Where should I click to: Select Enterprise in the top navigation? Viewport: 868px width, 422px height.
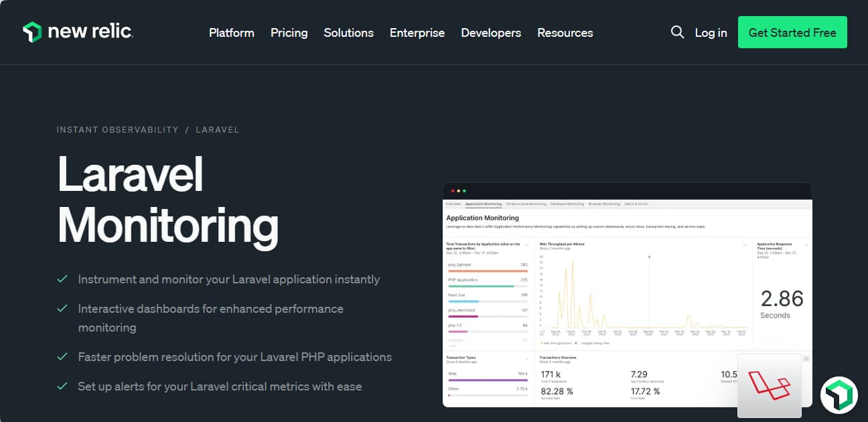tap(417, 33)
